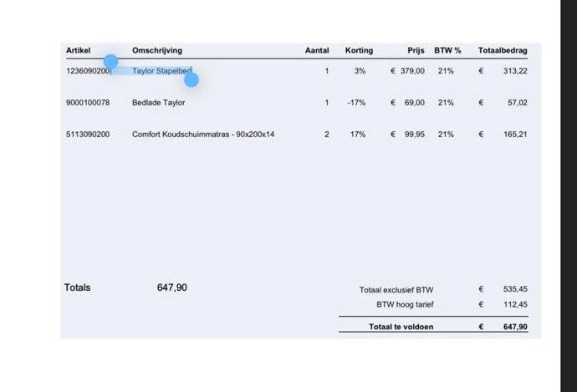Click the amount 535,45
The height and width of the screenshot is (392, 577).
[515, 289]
